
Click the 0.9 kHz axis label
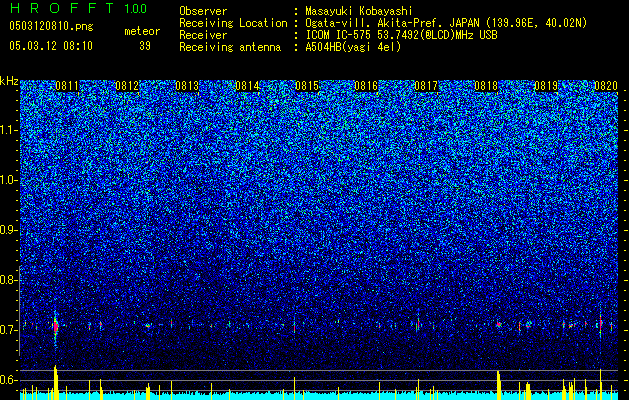(x=8, y=230)
